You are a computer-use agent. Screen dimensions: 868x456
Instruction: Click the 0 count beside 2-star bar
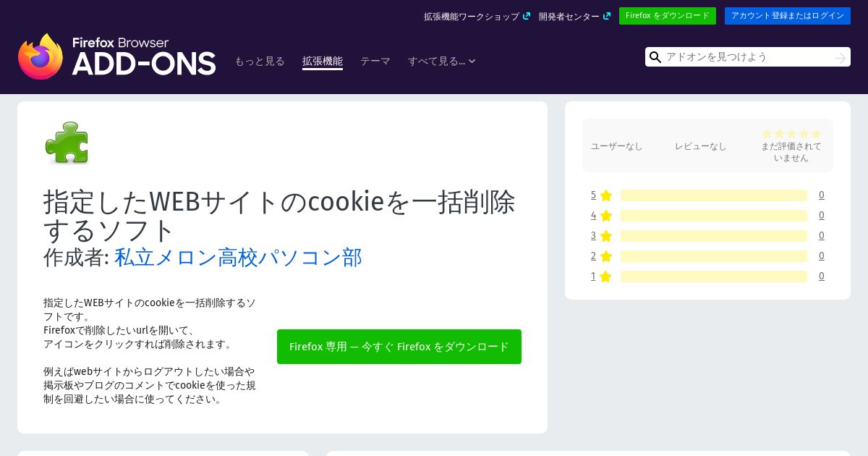(x=822, y=256)
